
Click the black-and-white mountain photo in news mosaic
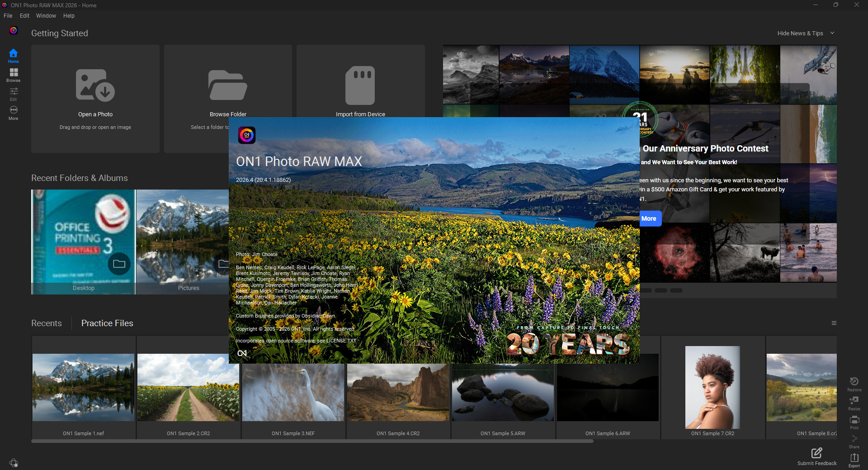point(471,75)
